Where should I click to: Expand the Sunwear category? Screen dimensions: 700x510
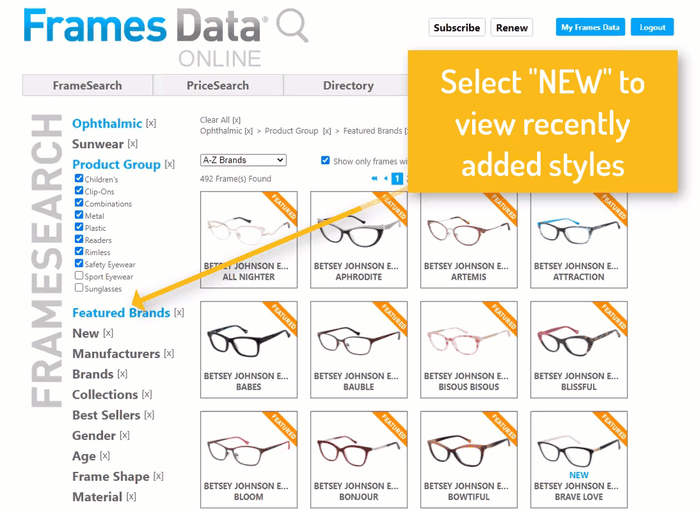tap(98, 144)
